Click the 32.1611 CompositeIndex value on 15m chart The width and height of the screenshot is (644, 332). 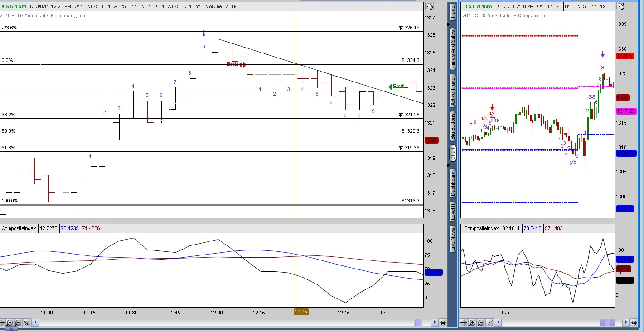click(x=512, y=229)
